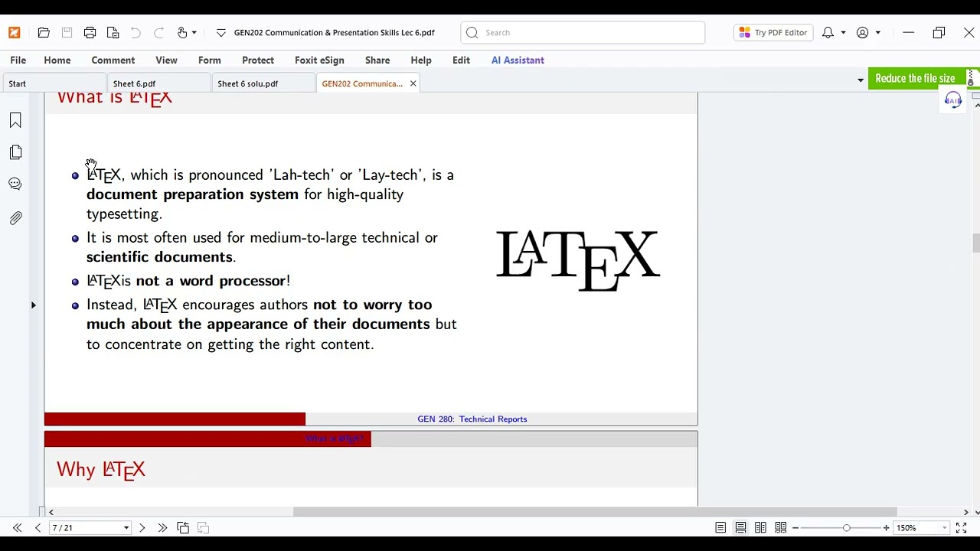Expand the account dropdown arrow

coord(877,33)
